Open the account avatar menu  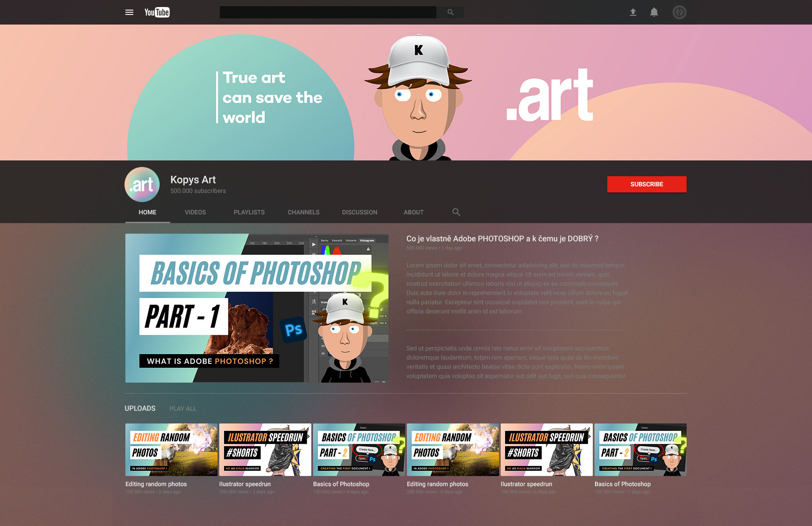pyautogui.click(x=679, y=12)
